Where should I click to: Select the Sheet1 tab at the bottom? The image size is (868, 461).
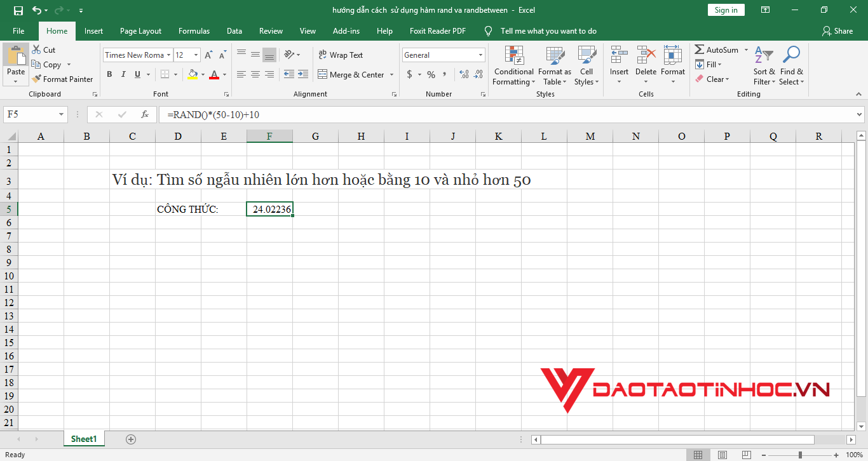click(x=84, y=439)
